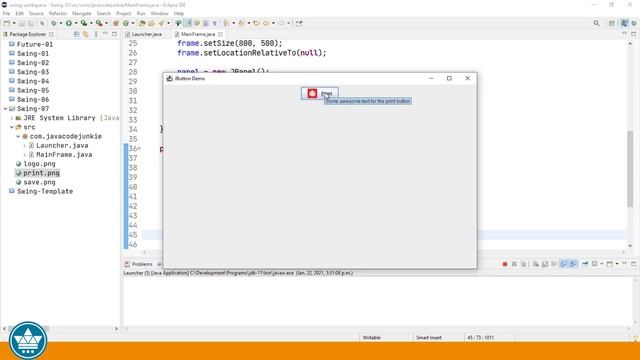
Task: Launch Debug from main toolbar
Action: pos(53,23)
